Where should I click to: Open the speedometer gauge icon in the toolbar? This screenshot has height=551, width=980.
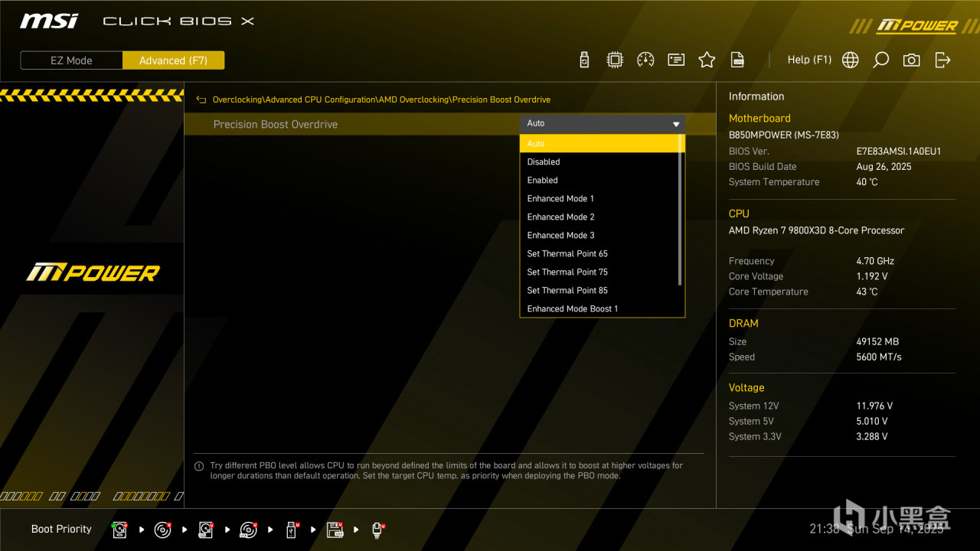645,60
